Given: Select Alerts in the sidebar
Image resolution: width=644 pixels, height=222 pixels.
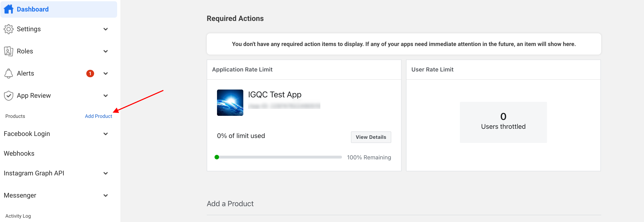Looking at the screenshot, I should click(x=25, y=73).
